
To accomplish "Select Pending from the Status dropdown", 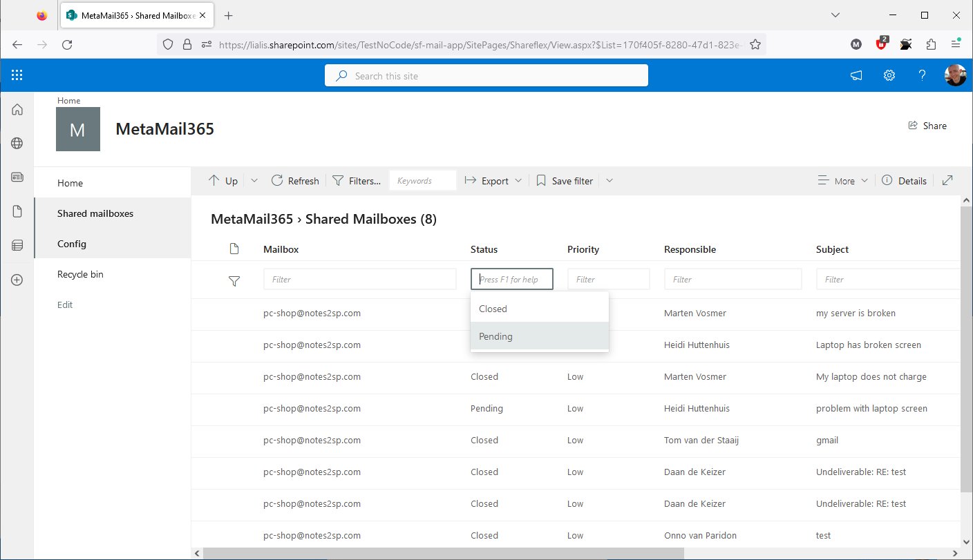I will click(x=540, y=336).
